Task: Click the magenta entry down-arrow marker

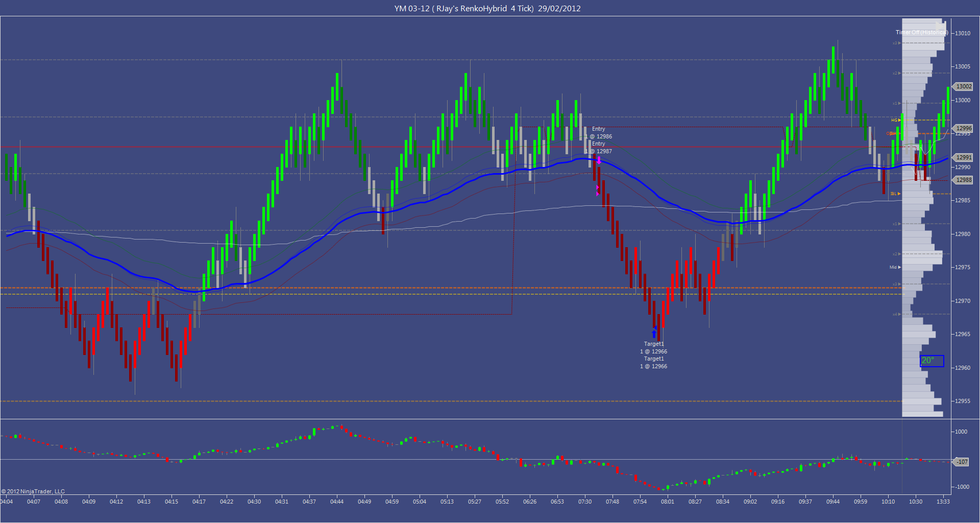Action: (x=599, y=160)
